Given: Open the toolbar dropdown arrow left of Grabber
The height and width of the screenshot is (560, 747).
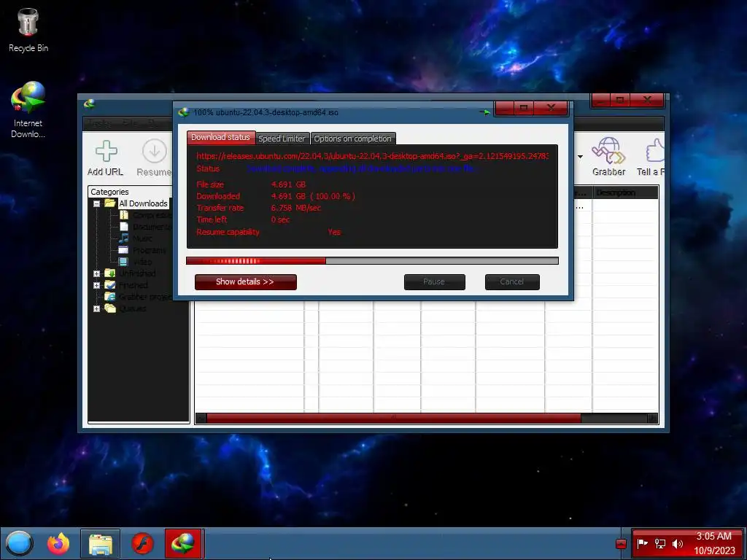Looking at the screenshot, I should [x=580, y=157].
